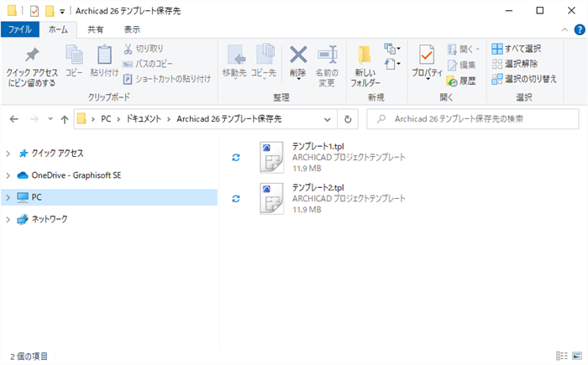Click the テンプレート1.tpl file thumbnail icon

coord(272,158)
